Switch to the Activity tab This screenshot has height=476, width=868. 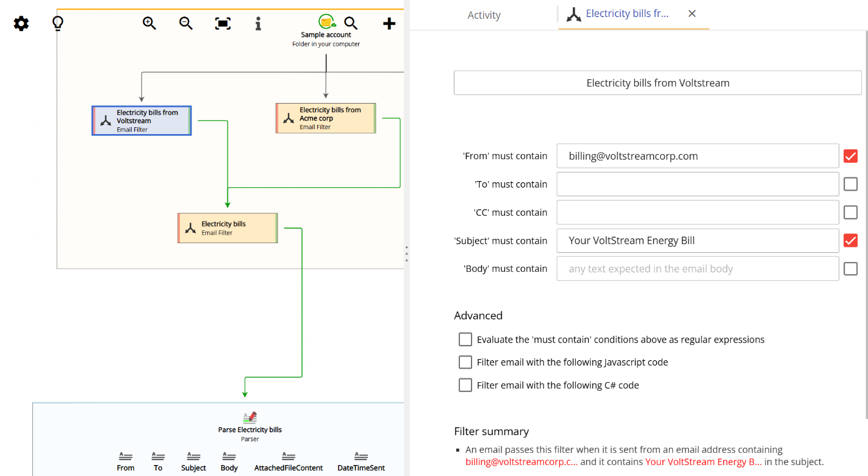(484, 15)
